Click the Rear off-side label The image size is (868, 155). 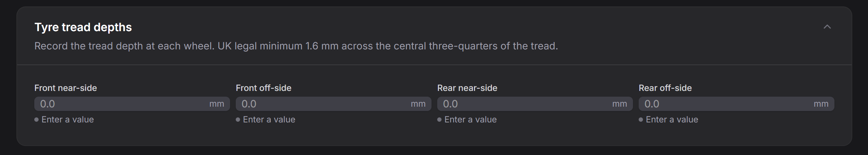pyautogui.click(x=665, y=88)
